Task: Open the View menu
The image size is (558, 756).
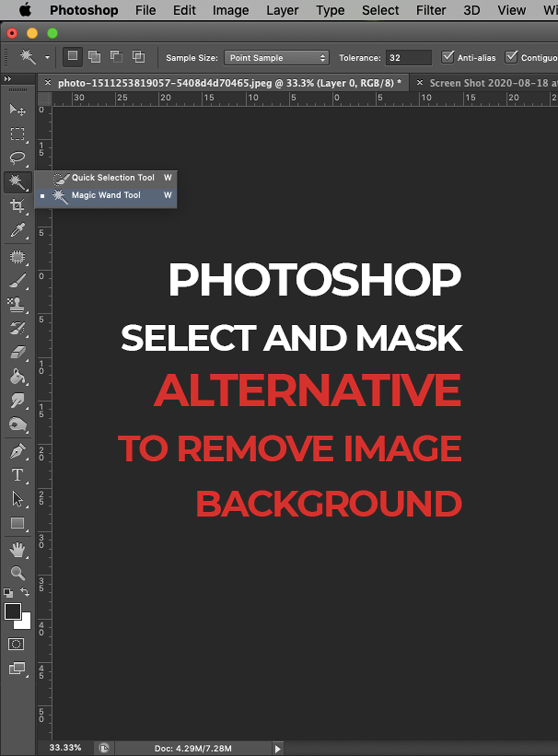Action: click(x=512, y=10)
